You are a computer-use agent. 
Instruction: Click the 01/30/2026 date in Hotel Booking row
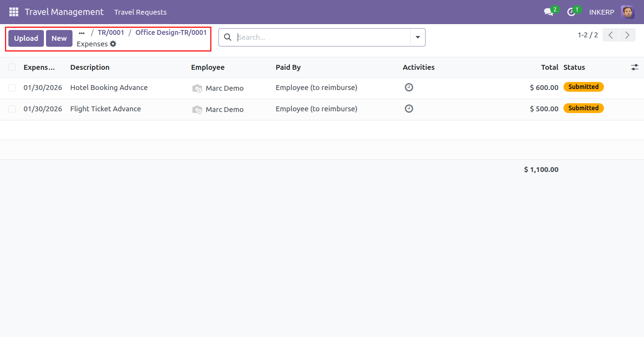pos(43,88)
